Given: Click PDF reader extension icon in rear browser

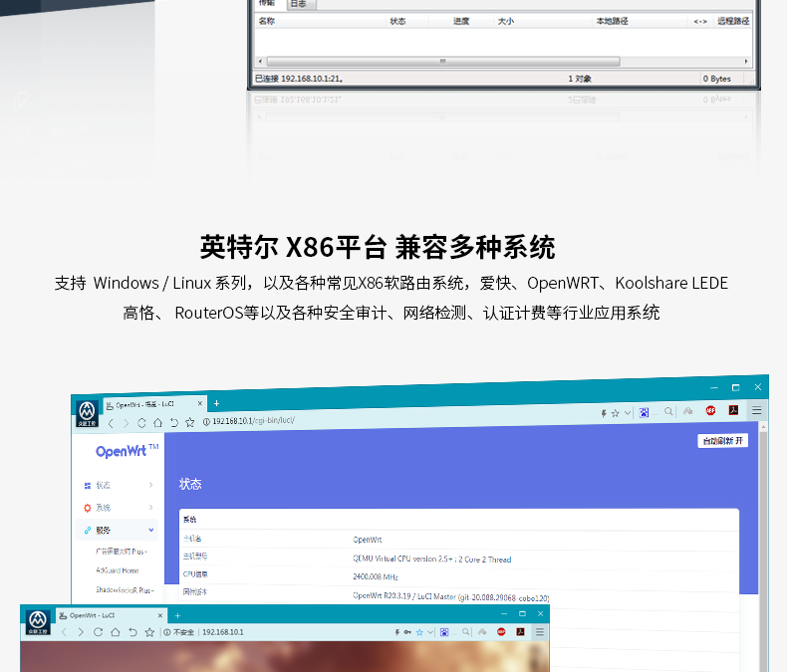Looking at the screenshot, I should coord(734,410).
